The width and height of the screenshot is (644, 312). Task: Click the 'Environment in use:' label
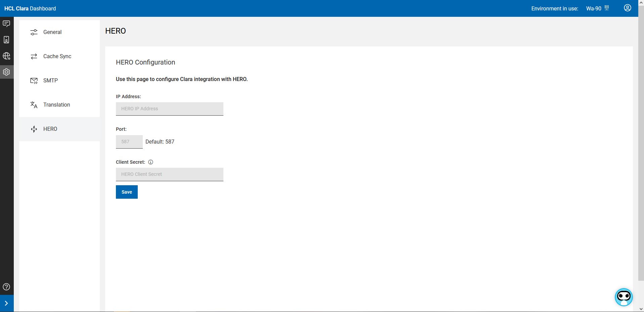coord(555,8)
